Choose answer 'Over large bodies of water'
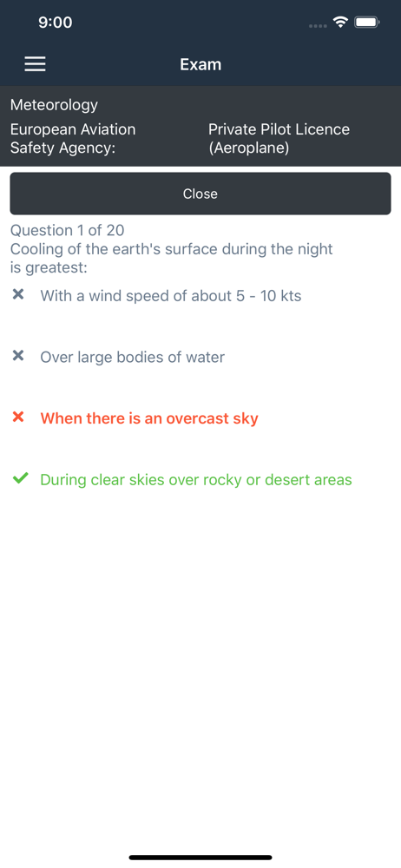 [x=133, y=357]
